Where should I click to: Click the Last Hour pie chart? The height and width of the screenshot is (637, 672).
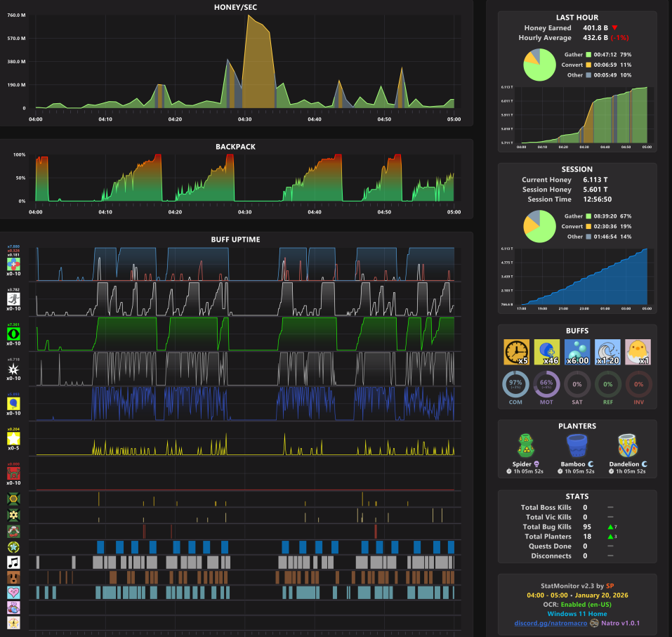pyautogui.click(x=539, y=65)
